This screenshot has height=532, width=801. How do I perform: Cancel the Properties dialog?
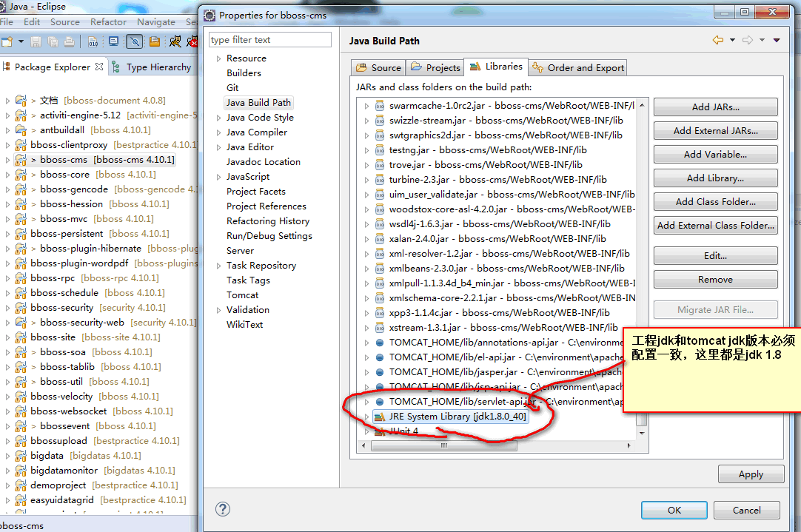tap(746, 510)
